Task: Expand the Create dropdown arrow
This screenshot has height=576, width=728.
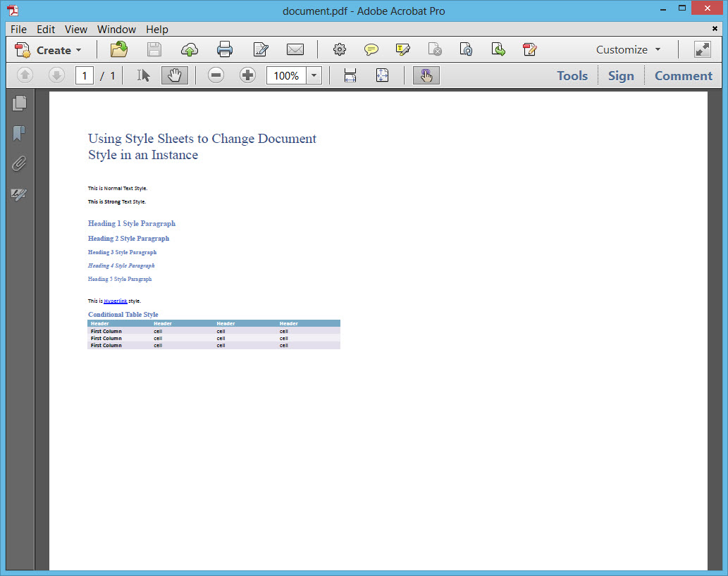Action: (78, 50)
